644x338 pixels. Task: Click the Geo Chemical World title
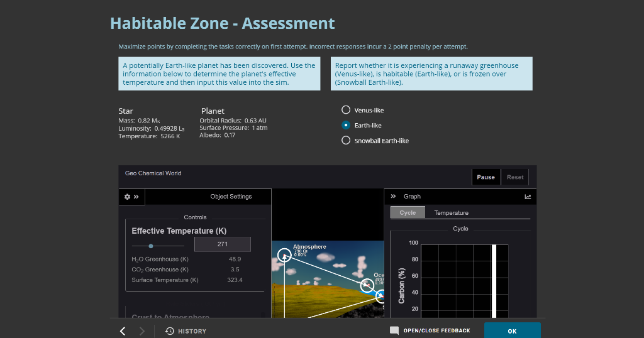(153, 173)
